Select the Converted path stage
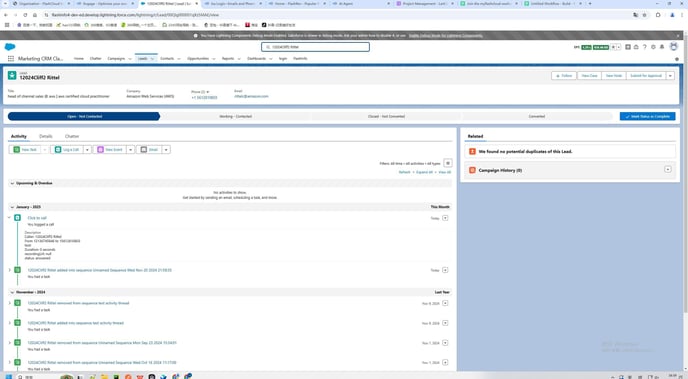The width and height of the screenshot is (688, 379). tap(537, 116)
